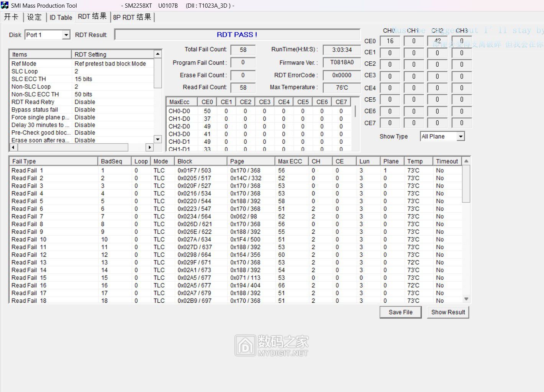The image size is (544, 392).
Task: Open the Disk Port 1 dropdown
Action: [x=66, y=35]
